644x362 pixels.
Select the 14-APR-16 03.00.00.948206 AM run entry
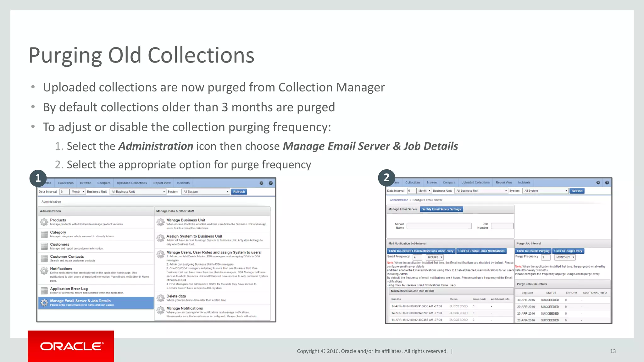pyautogui.click(x=416, y=313)
